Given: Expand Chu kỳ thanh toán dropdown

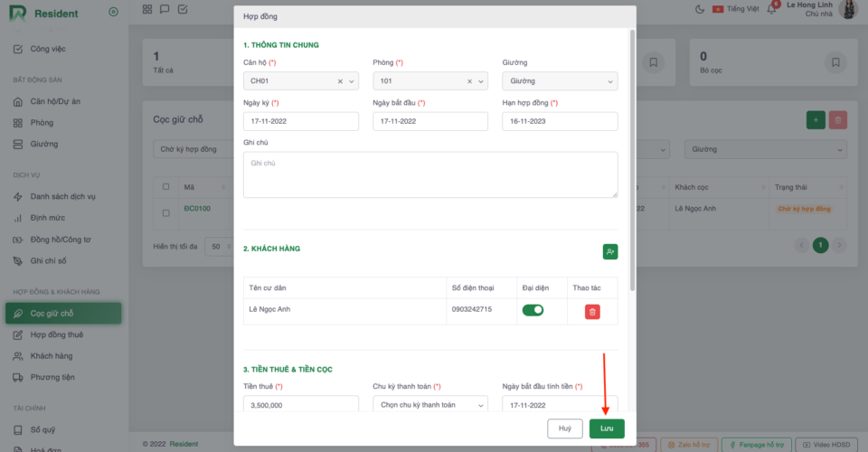Looking at the screenshot, I should [x=429, y=406].
